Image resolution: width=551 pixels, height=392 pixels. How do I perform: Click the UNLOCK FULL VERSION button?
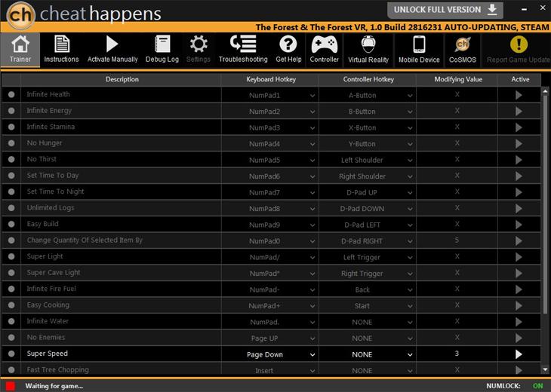[x=445, y=10]
